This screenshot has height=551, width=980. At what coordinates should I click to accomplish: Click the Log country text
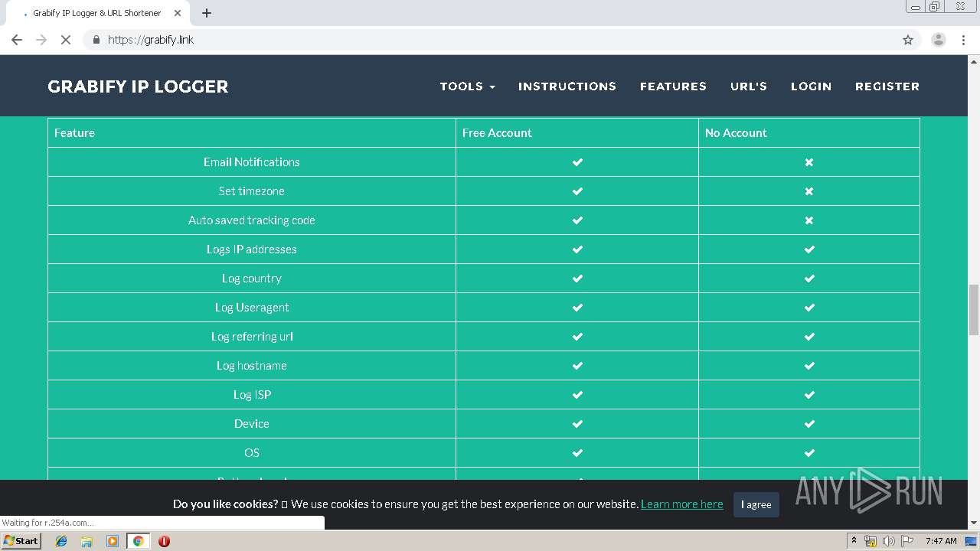(252, 279)
